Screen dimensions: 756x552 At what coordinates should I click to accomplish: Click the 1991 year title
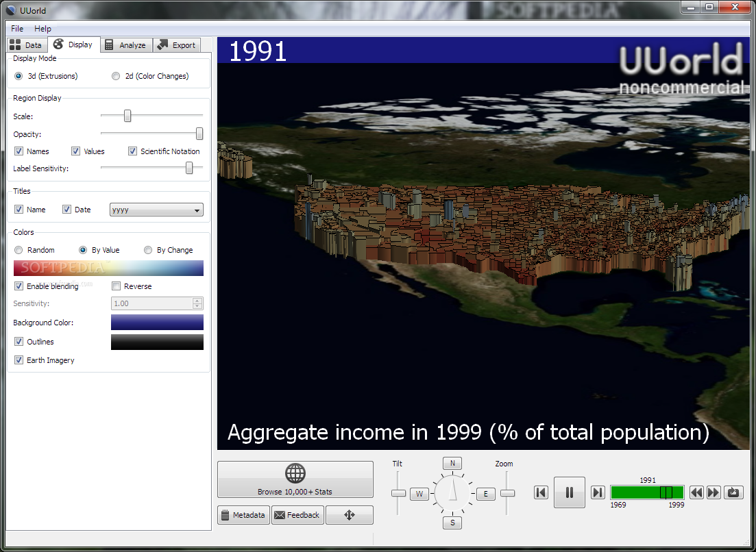click(258, 51)
